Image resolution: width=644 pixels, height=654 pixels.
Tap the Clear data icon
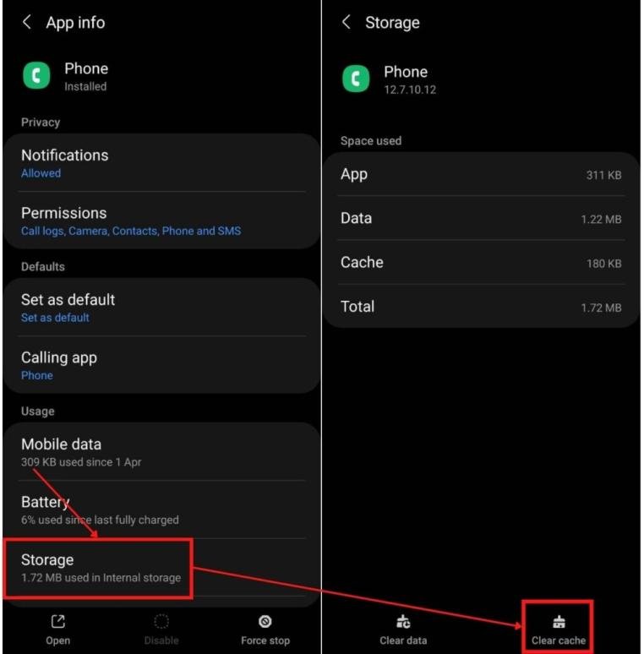tap(403, 622)
